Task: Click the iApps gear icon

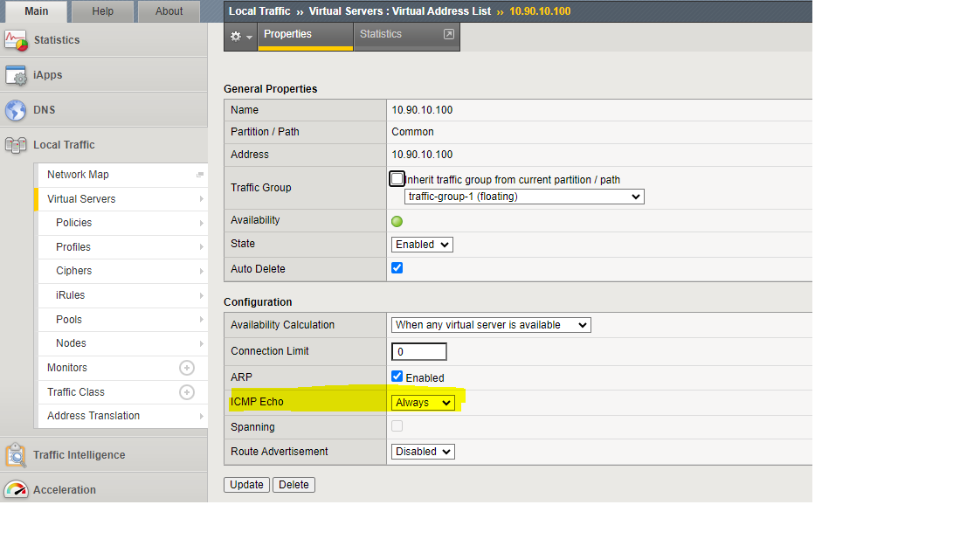Action: [x=16, y=75]
